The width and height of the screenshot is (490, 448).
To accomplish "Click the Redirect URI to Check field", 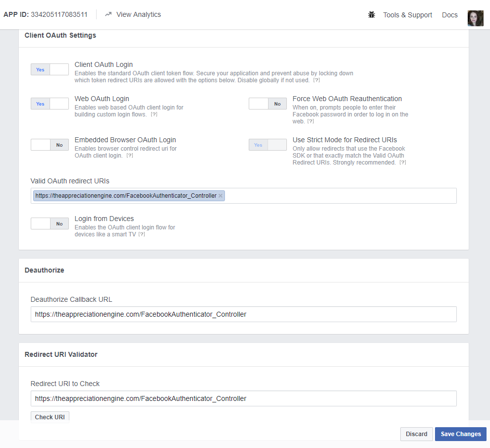I will pyautogui.click(x=244, y=398).
